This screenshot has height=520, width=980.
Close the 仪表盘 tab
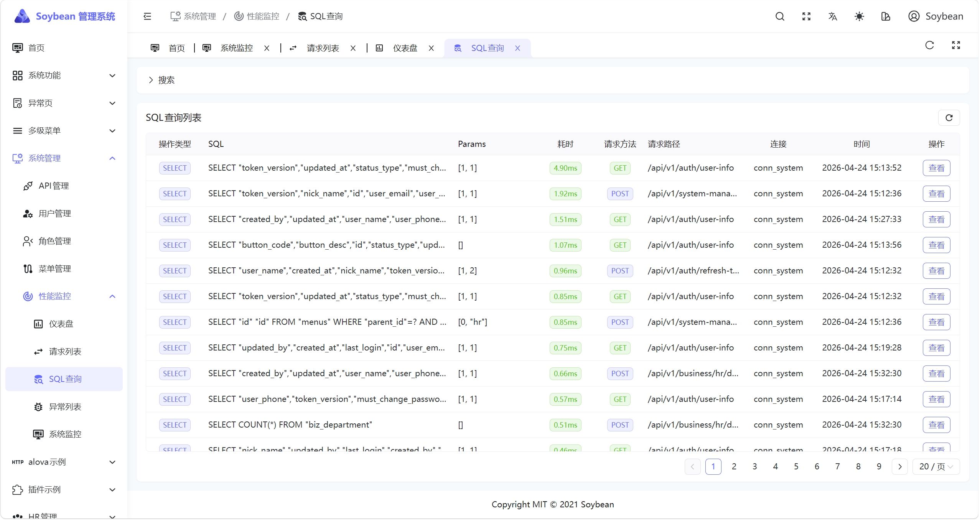[x=431, y=48]
